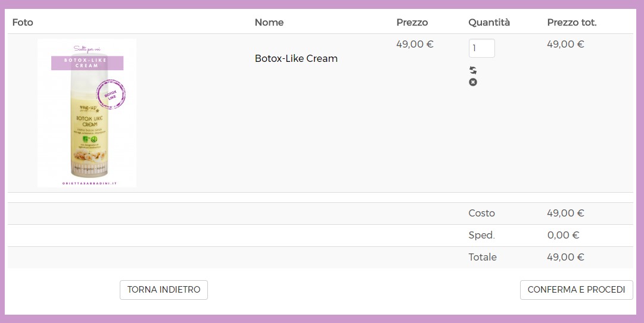The height and width of the screenshot is (323, 644).
Task: Click the Quantità column header
Action: tap(489, 23)
